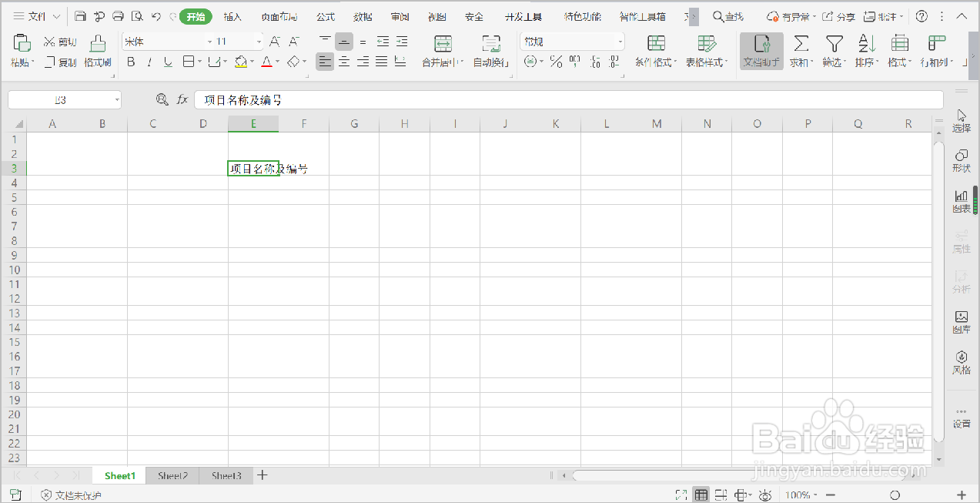Image resolution: width=980 pixels, height=503 pixels.
Task: Click the red font color A icon
Action: tap(266, 62)
